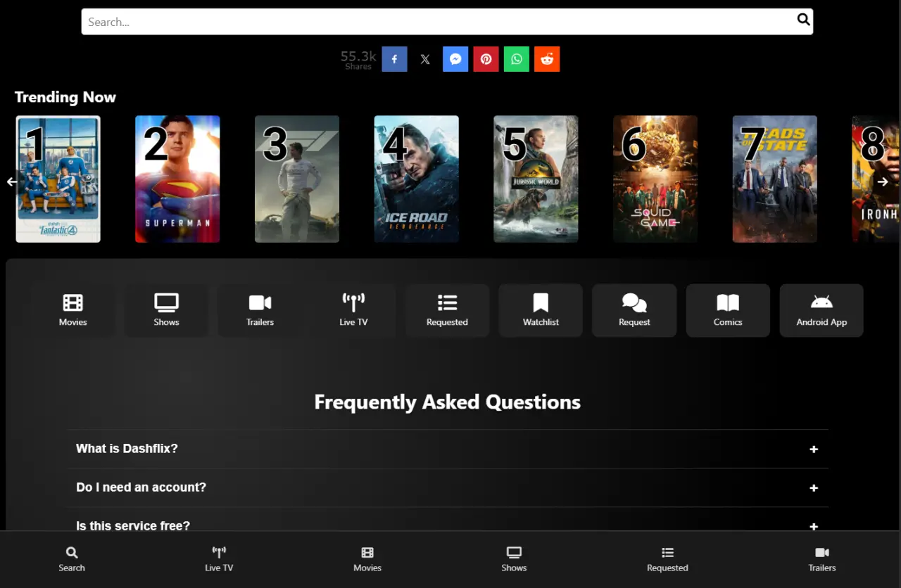The width and height of the screenshot is (901, 588).
Task: Open trending #8 Ironheart poster
Action: pos(876,179)
